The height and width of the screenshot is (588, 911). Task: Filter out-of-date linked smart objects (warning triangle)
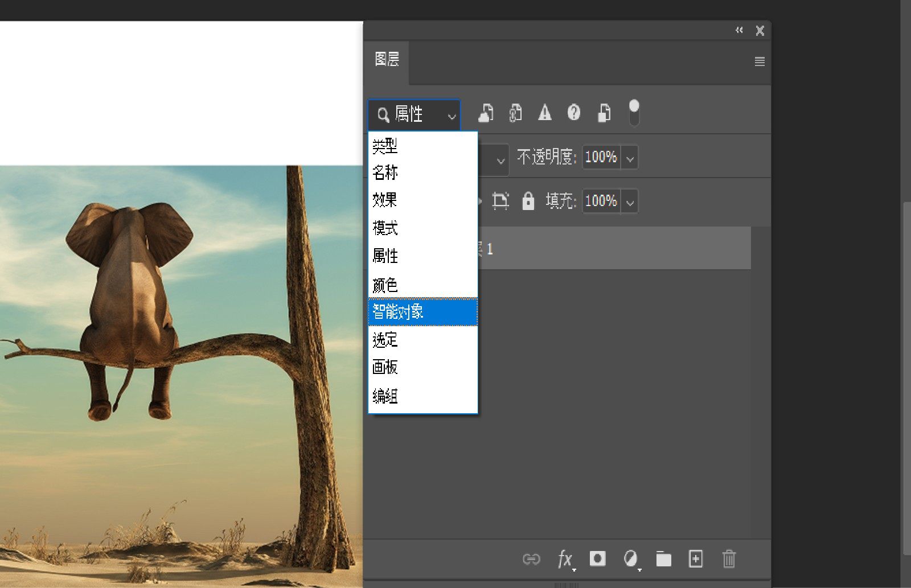click(545, 113)
